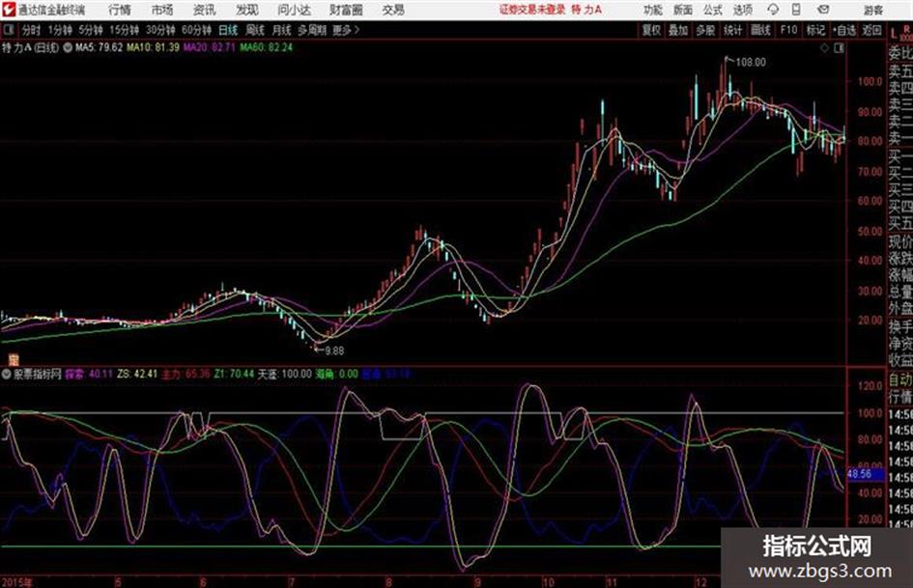This screenshot has width=913, height=588.
Task: Click the MA10: 81.39 value
Action: [153, 47]
